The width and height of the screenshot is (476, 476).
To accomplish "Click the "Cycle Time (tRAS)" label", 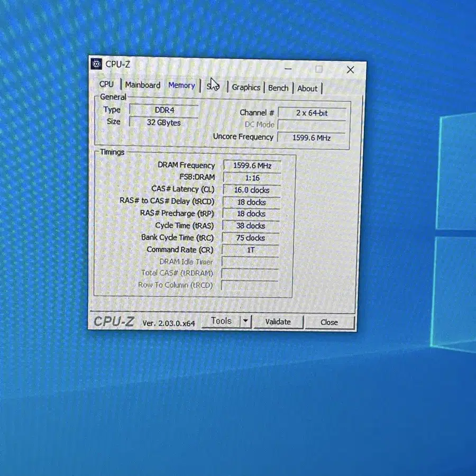I will pyautogui.click(x=184, y=225).
